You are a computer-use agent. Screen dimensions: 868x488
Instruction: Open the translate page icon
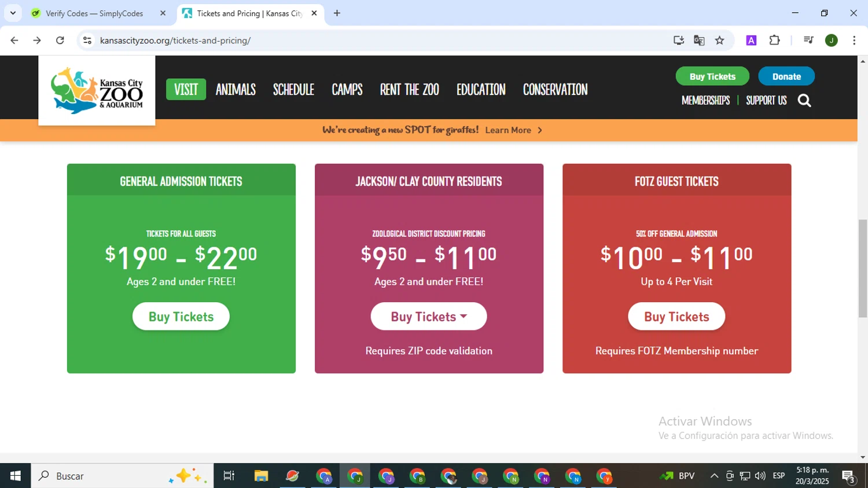[699, 41]
